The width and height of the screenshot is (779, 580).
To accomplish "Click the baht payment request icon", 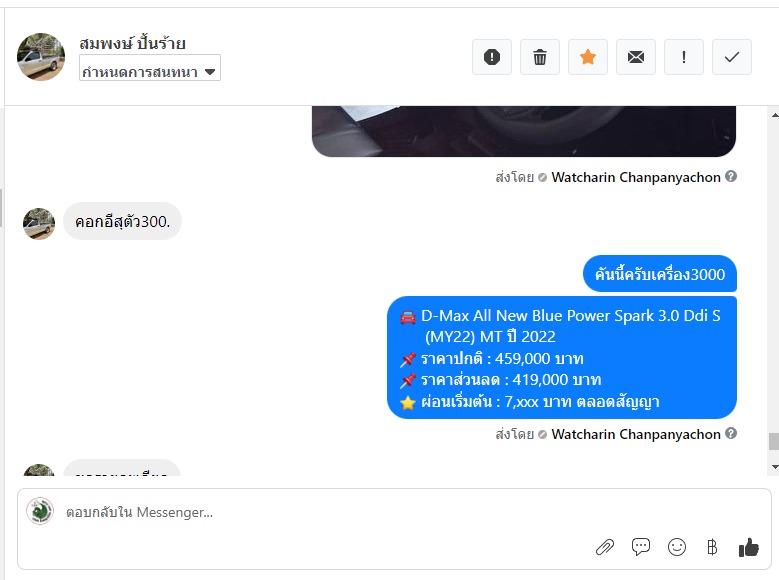I will [x=712, y=547].
